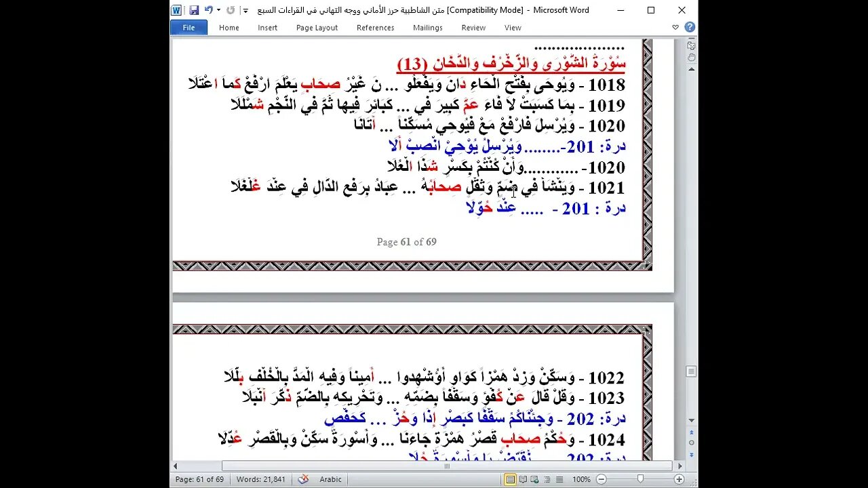This screenshot has height=488, width=868.
Task: Open the View ribbon tab
Action: (x=513, y=28)
